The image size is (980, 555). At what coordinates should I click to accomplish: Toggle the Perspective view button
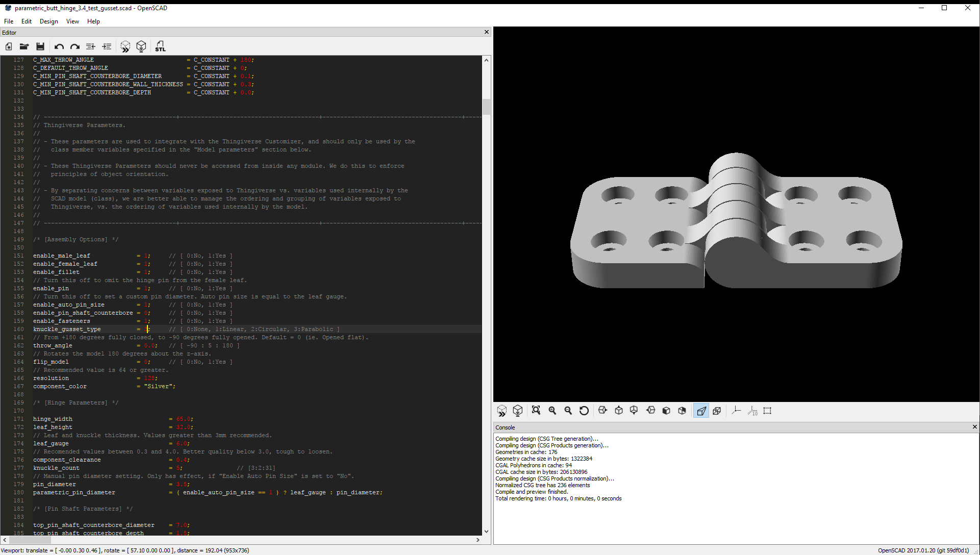pyautogui.click(x=701, y=411)
